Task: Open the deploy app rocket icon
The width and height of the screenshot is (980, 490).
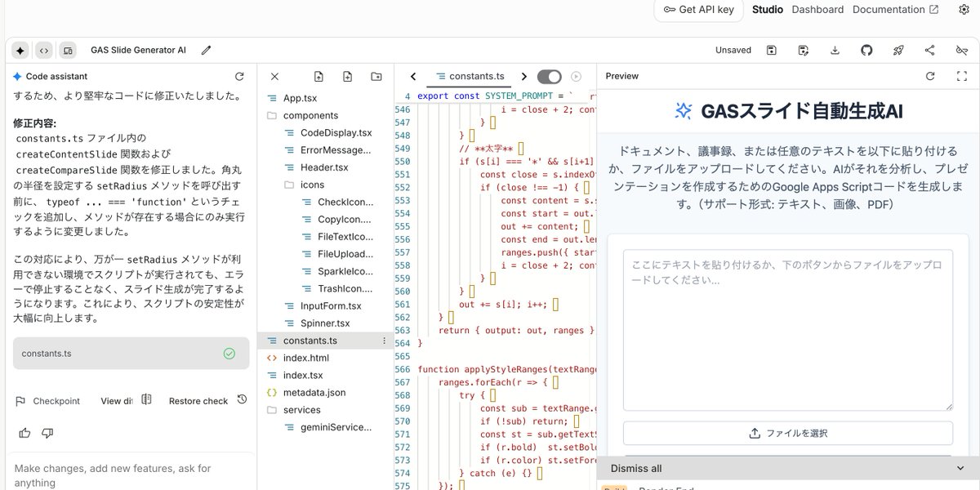Action: click(898, 50)
